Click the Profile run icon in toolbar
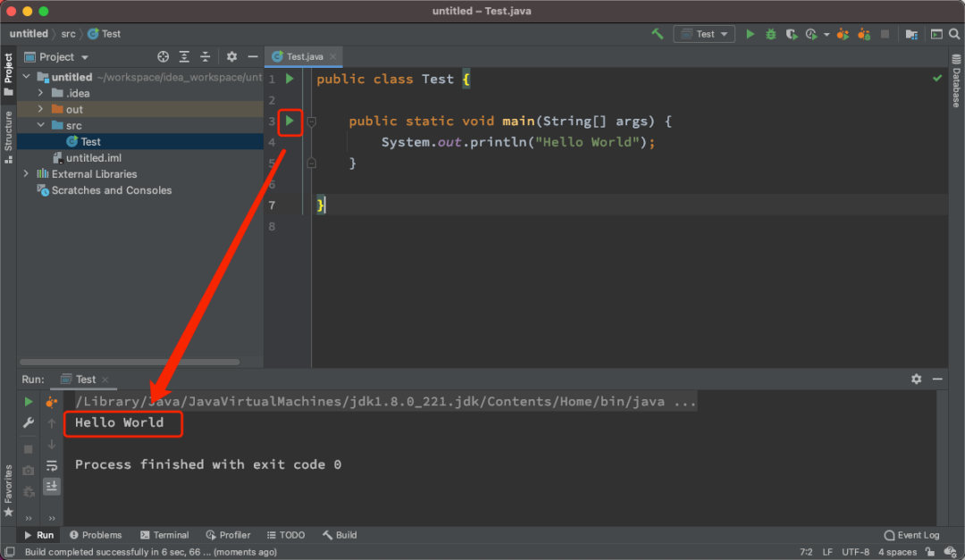 pyautogui.click(x=811, y=35)
